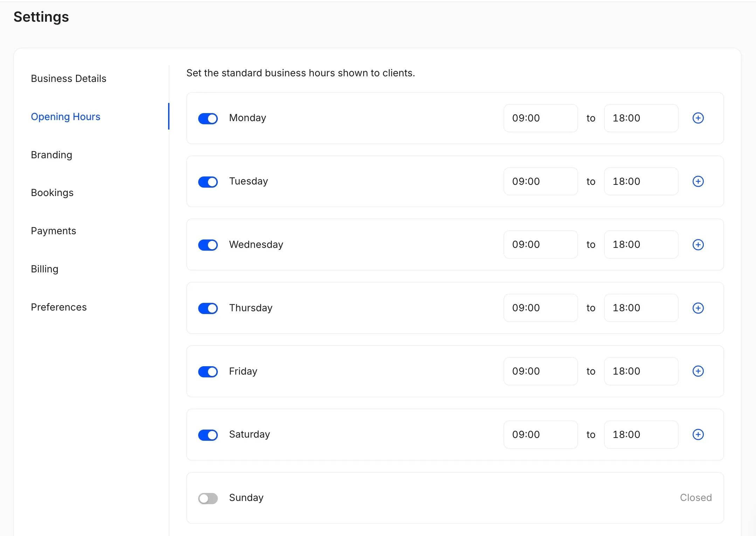This screenshot has width=756, height=536.
Task: Click Friday's 09:00 start time input
Action: click(x=540, y=371)
